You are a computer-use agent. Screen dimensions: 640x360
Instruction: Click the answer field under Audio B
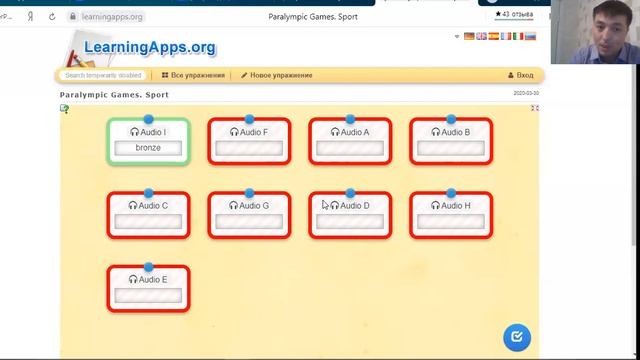pyautogui.click(x=451, y=148)
